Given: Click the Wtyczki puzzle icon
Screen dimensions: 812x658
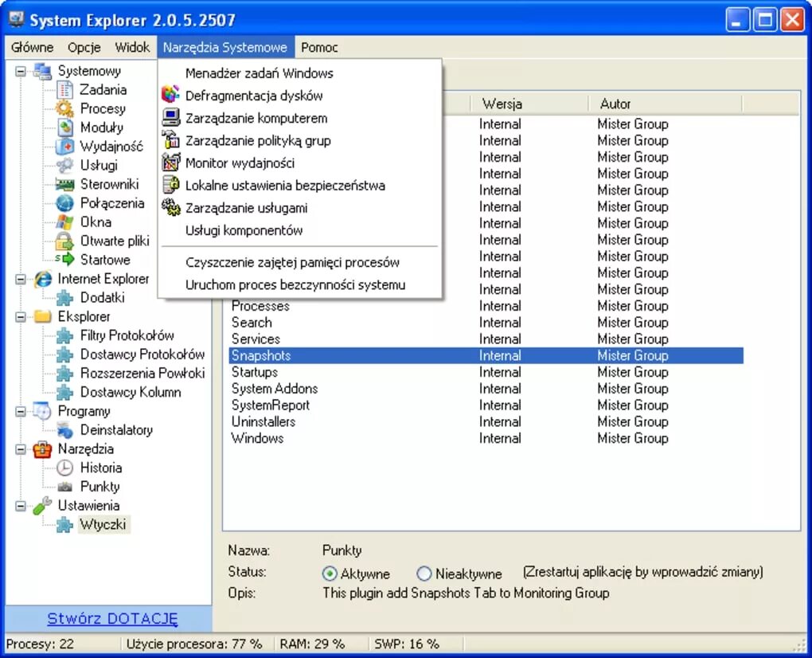Looking at the screenshot, I should tap(64, 525).
